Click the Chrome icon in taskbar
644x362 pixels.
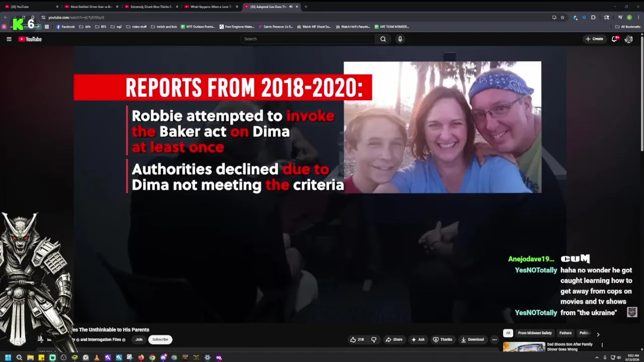(x=152, y=357)
